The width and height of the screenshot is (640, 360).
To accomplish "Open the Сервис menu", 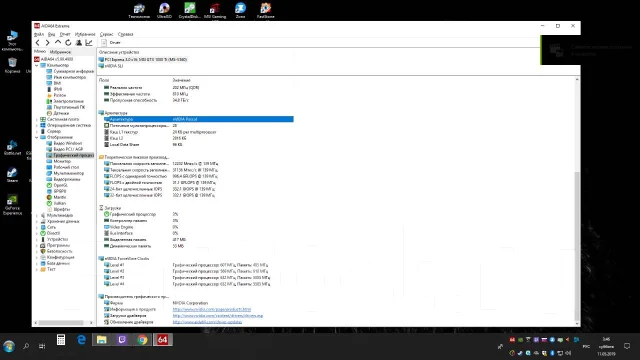I will coord(107,34).
